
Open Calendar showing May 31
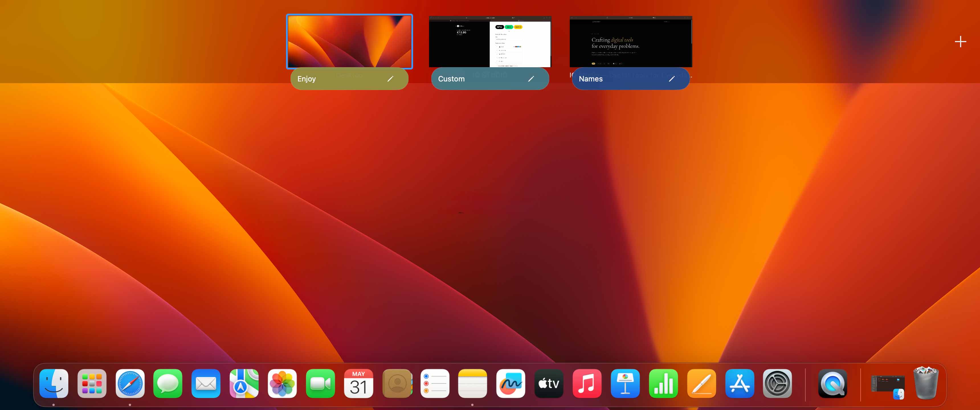click(x=358, y=383)
